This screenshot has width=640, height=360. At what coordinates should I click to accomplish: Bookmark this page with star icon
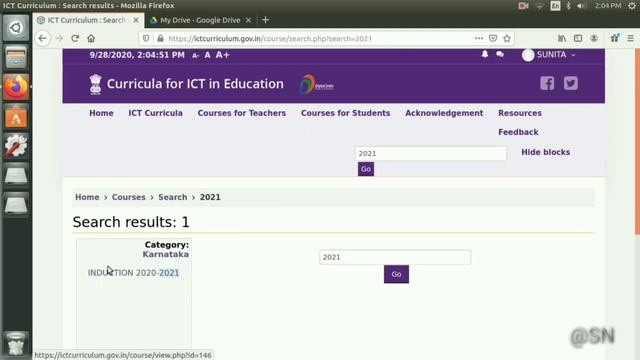507,38
